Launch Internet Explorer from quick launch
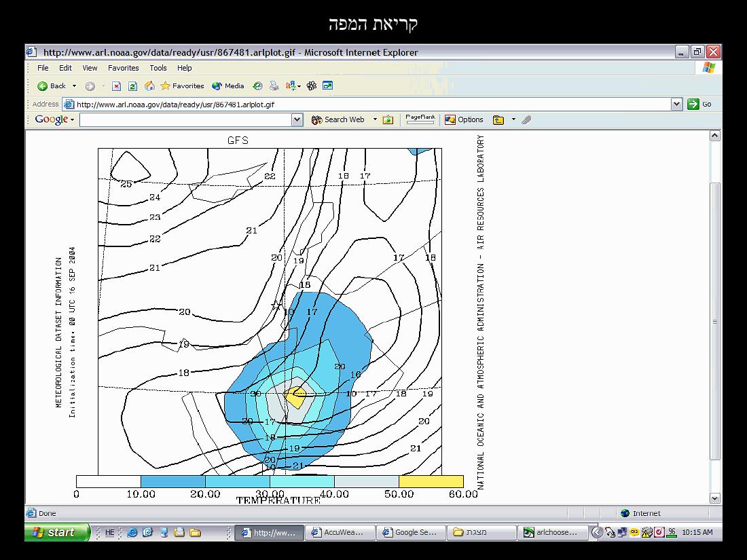The height and width of the screenshot is (560, 747). tap(132, 532)
